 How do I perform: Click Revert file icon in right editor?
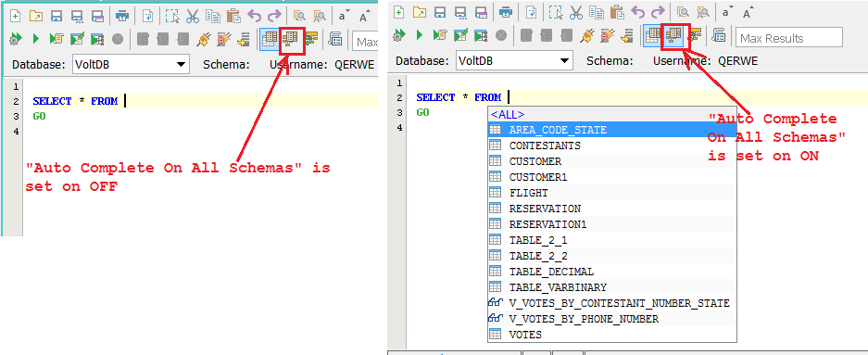[532, 12]
